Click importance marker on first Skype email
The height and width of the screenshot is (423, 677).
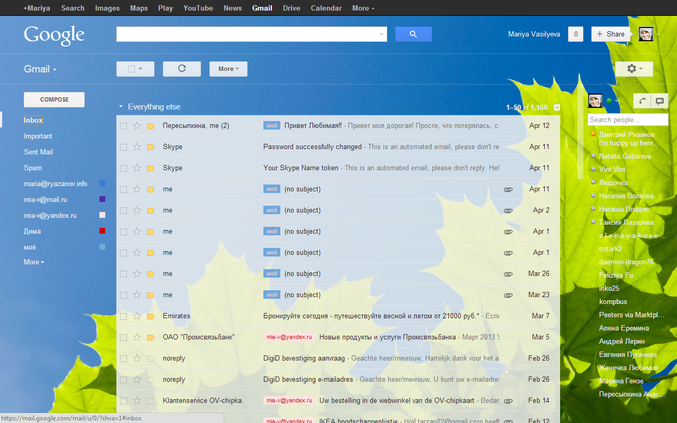click(150, 147)
